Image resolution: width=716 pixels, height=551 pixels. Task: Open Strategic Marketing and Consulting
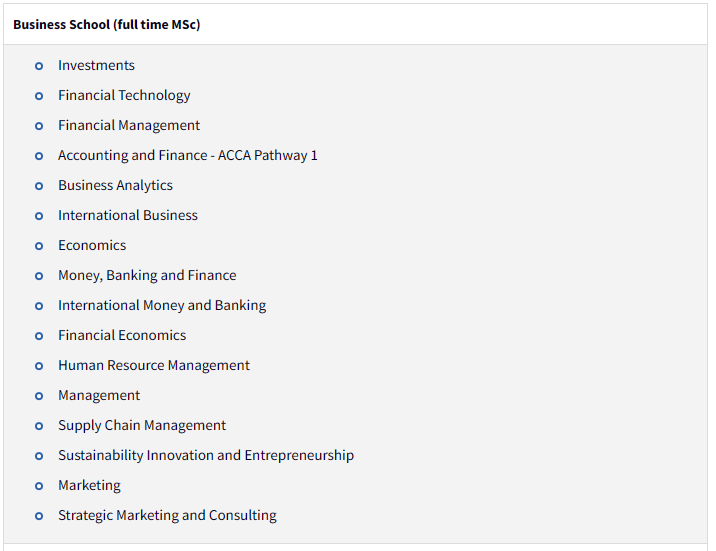tap(167, 515)
